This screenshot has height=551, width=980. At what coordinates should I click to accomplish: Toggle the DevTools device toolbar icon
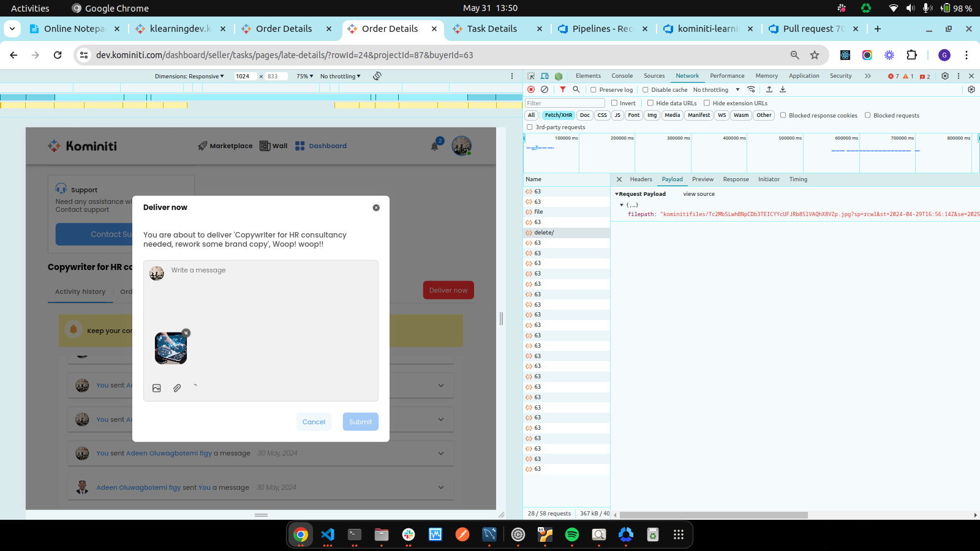click(545, 76)
